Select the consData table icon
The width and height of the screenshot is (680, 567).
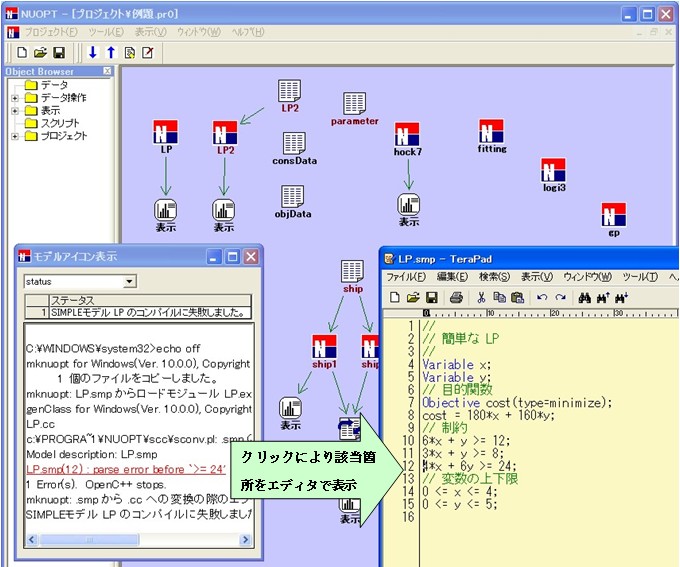coord(294,143)
